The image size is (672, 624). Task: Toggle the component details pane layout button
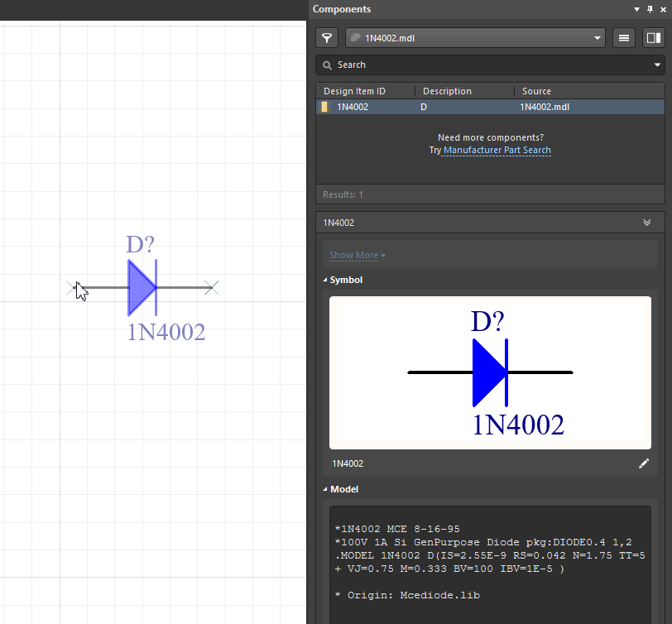coord(654,38)
